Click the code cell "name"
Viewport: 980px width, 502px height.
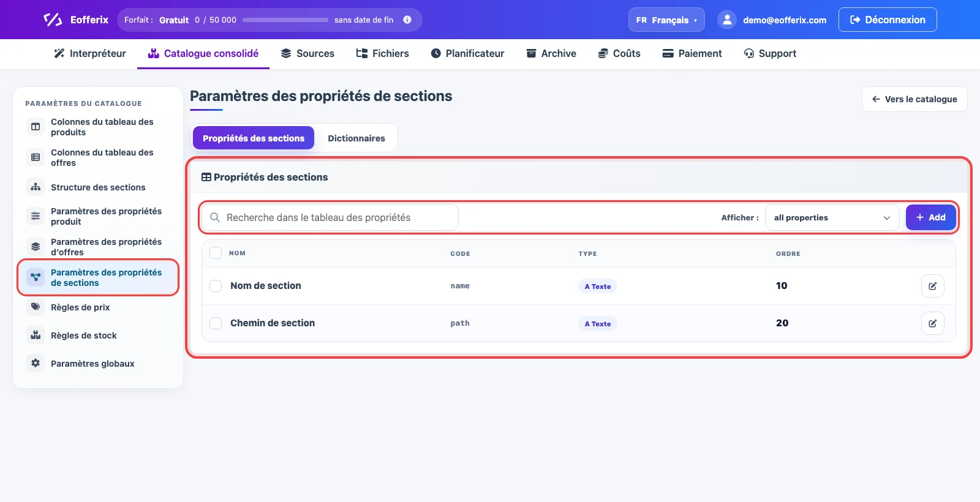pyautogui.click(x=460, y=286)
